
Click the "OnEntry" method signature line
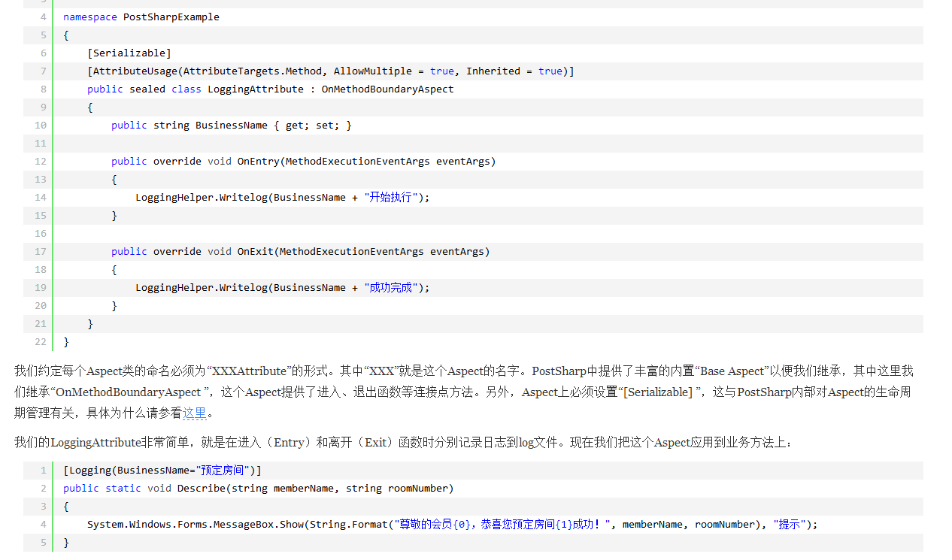(x=304, y=161)
